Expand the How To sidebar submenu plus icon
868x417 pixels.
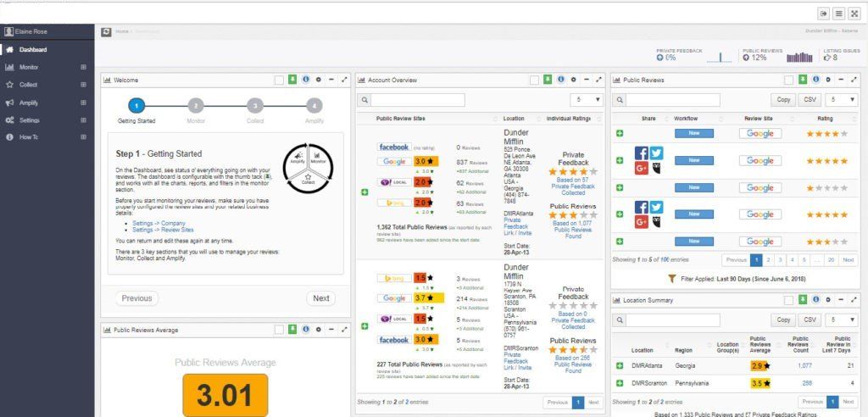84,136
